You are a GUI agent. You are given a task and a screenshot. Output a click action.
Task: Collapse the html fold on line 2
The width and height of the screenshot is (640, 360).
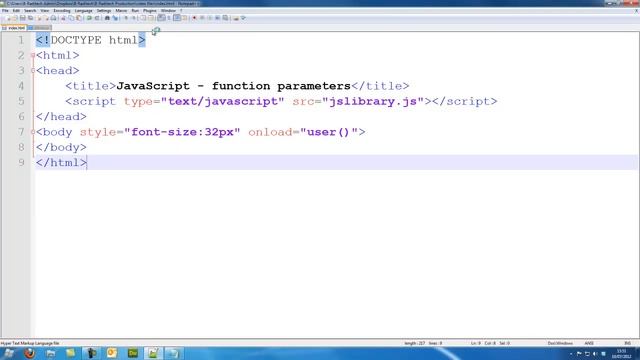pyautogui.click(x=33, y=55)
